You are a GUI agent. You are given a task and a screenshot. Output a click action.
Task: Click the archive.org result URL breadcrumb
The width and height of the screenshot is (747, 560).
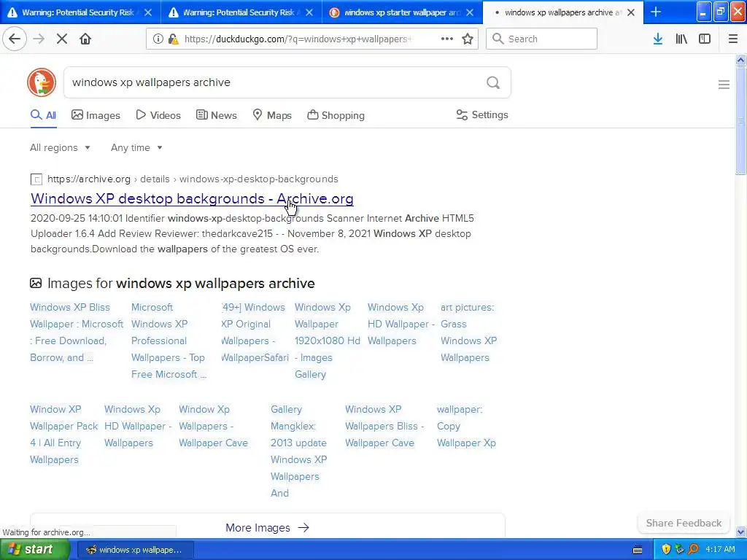193,179
